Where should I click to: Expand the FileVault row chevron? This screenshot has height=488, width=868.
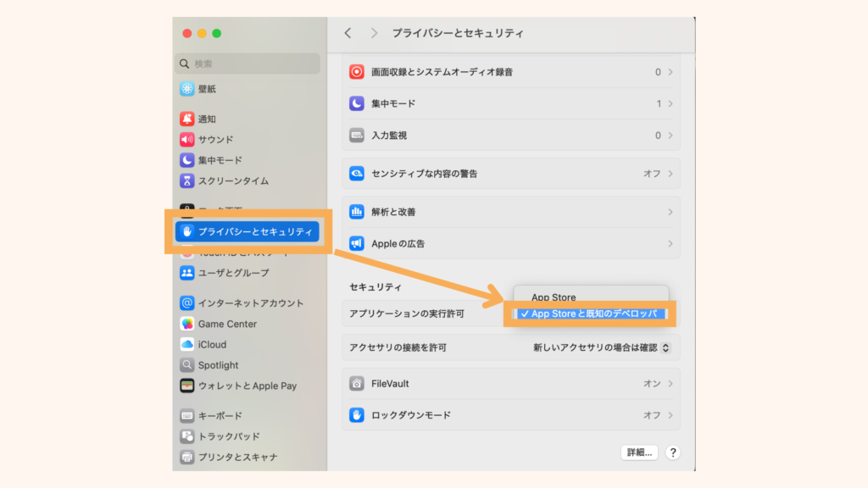pyautogui.click(x=669, y=385)
